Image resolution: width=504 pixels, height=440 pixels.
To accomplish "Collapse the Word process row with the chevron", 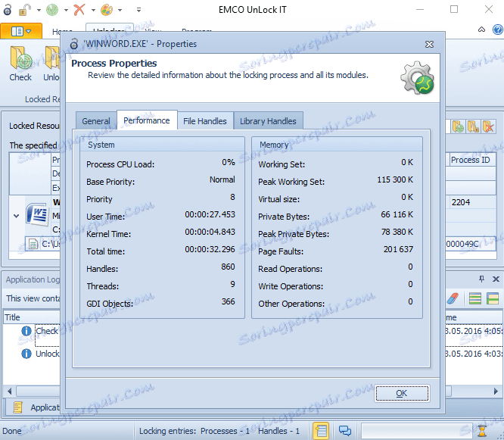I will click(16, 216).
